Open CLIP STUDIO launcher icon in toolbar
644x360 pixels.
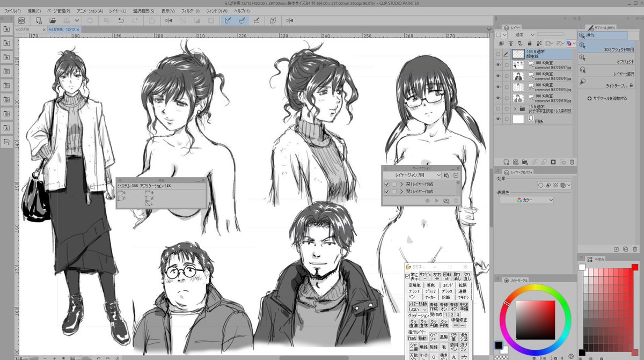pos(21,20)
